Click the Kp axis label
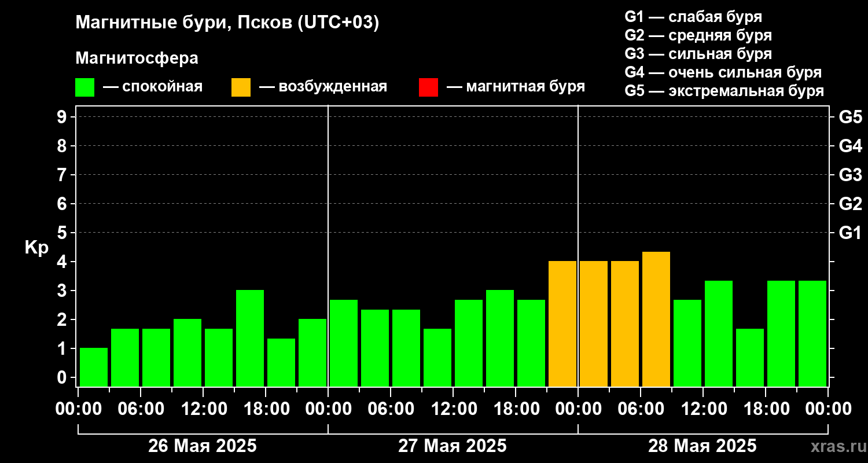 pos(36,248)
